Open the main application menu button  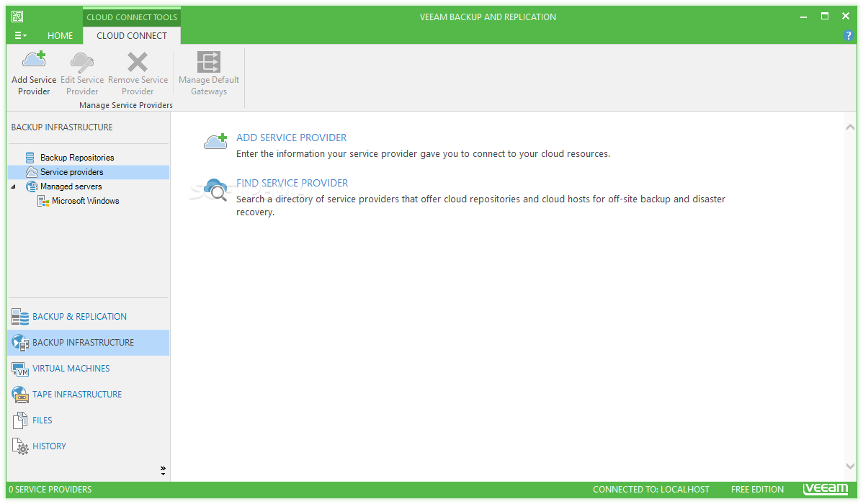20,35
